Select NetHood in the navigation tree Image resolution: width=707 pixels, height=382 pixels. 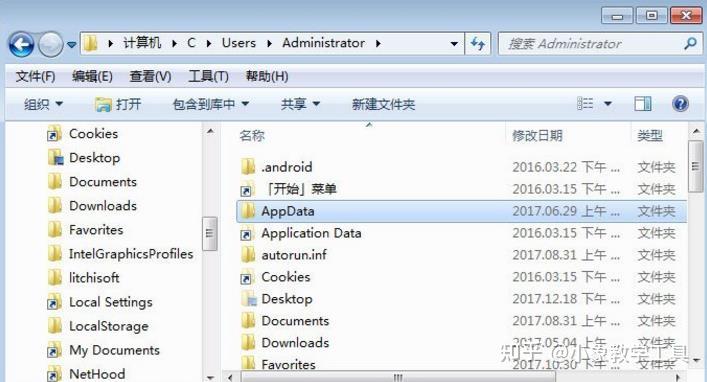pos(97,374)
